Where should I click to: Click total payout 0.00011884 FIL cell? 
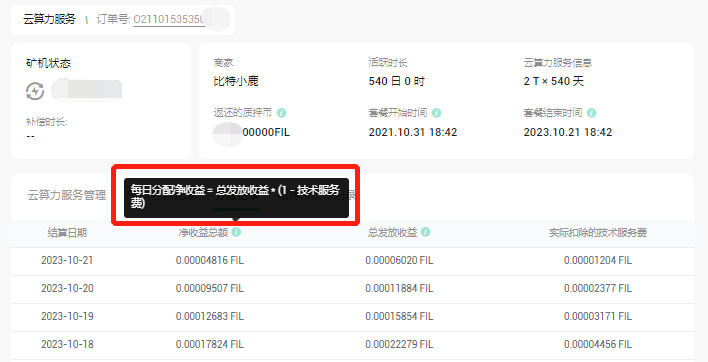pos(399,288)
